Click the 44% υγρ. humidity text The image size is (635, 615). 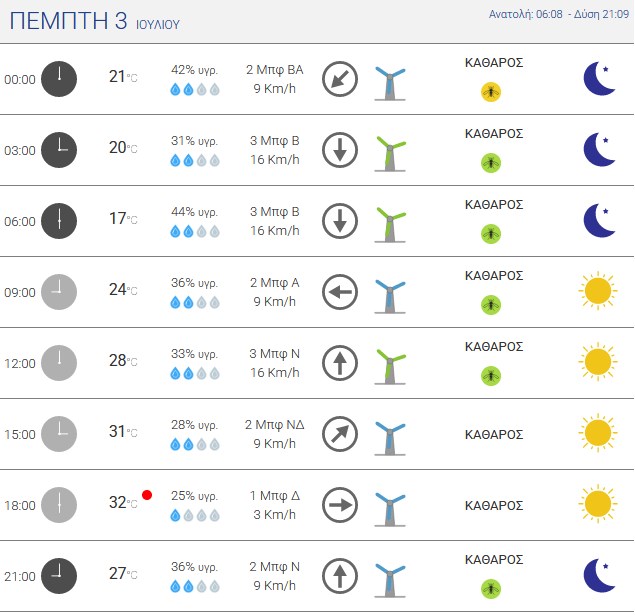[194, 212]
